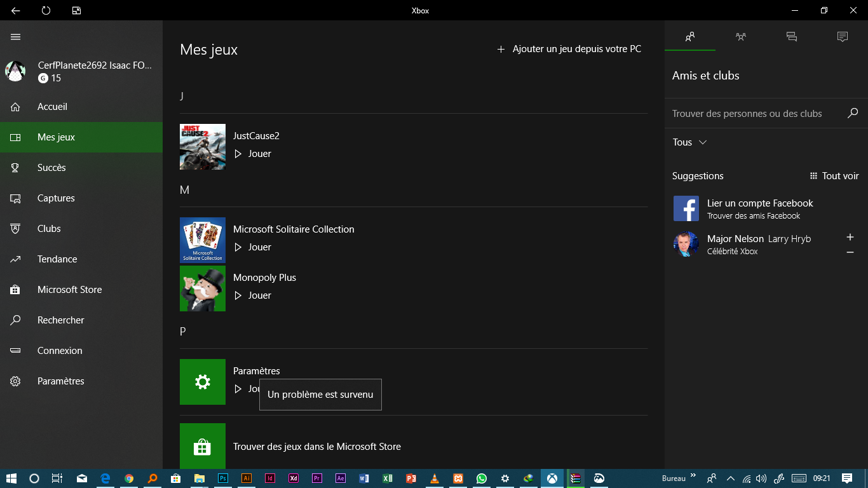Click the Monopoly Plus thumbnail
Screen dimensions: 868x488
click(203, 288)
